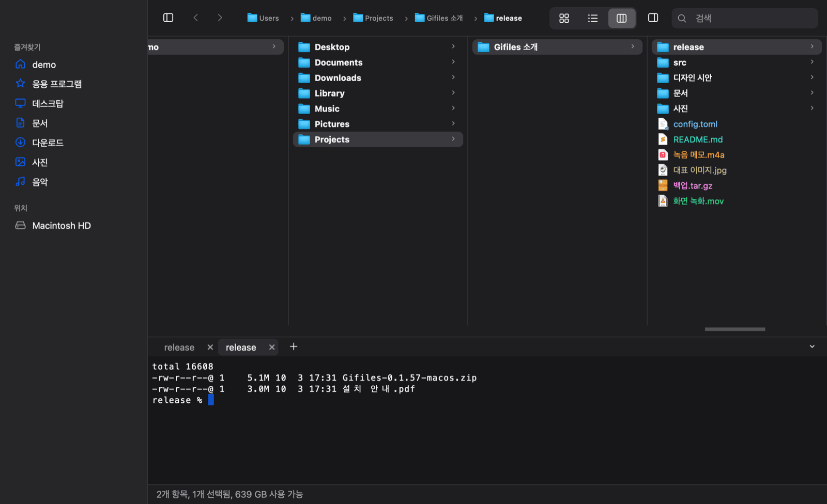Click the search field

[745, 18]
